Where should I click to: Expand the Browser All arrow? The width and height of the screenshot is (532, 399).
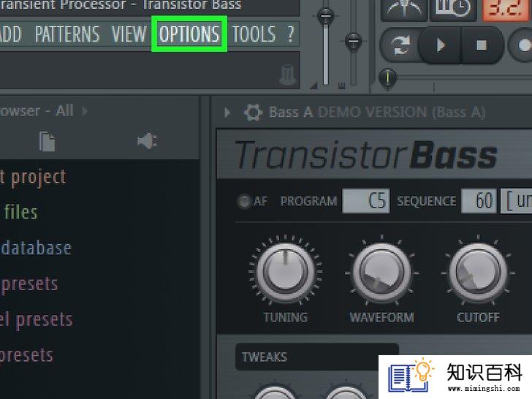coord(85,111)
